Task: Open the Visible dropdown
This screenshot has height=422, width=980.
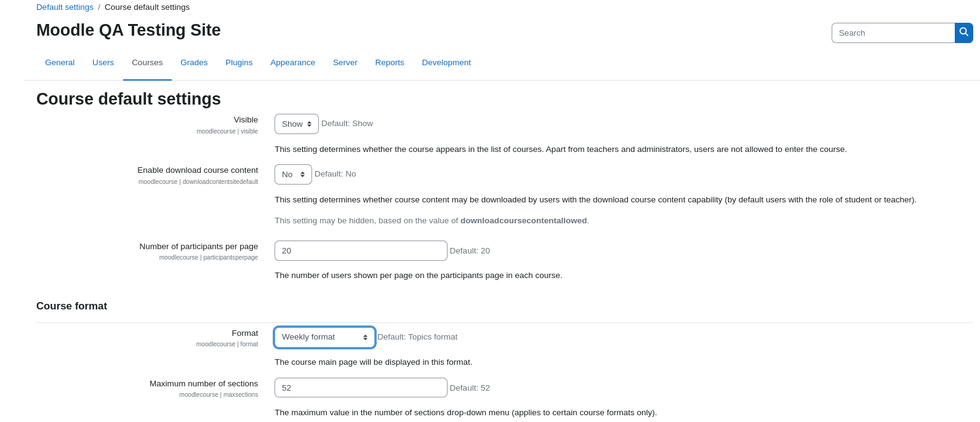Action: tap(297, 124)
